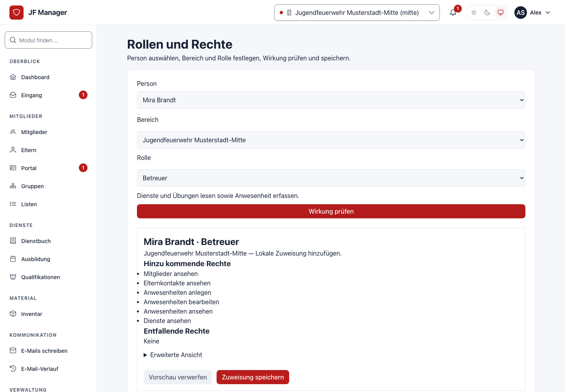Image resolution: width=565 pixels, height=392 pixels.
Task: Save with Zuweisung speichern button
Action: [253, 377]
